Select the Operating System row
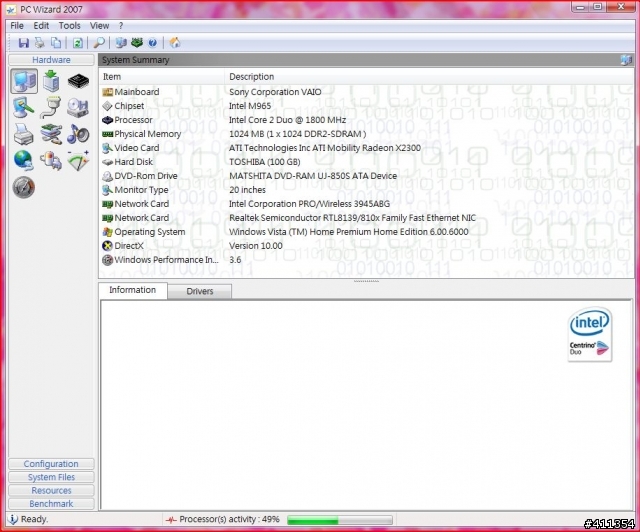Image resolution: width=640 pixels, height=532 pixels. tap(366, 232)
